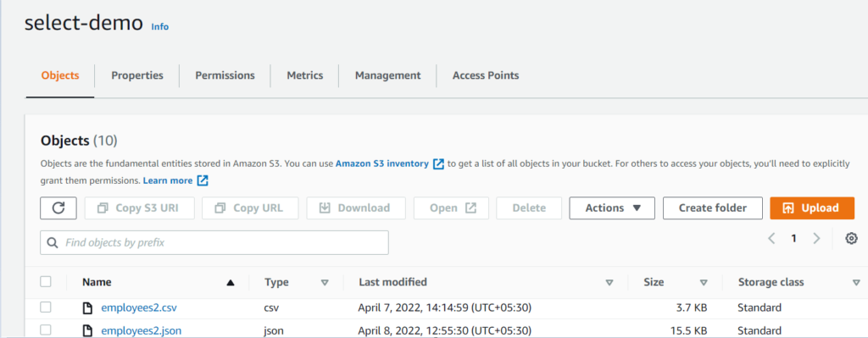Sort by Storage class column arrow

pyautogui.click(x=856, y=283)
